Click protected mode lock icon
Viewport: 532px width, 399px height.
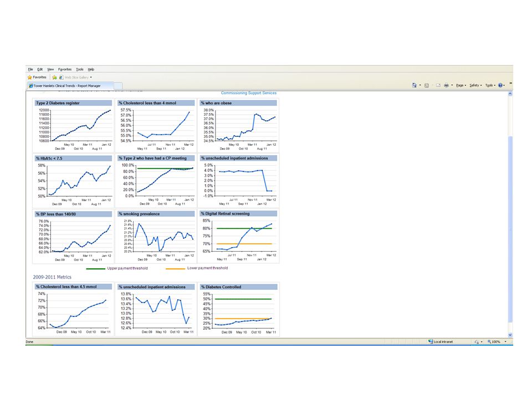[477, 342]
